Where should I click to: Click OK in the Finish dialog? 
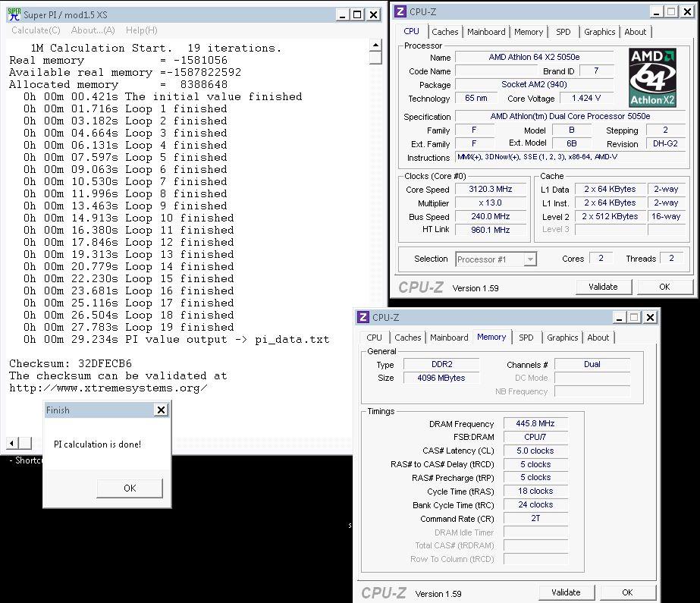130,488
